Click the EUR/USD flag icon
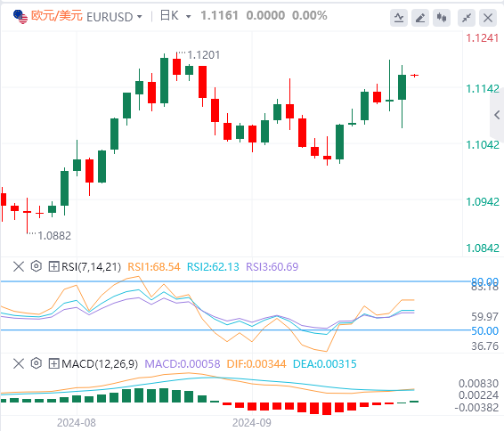This screenshot has height=431, width=504. 20,17
